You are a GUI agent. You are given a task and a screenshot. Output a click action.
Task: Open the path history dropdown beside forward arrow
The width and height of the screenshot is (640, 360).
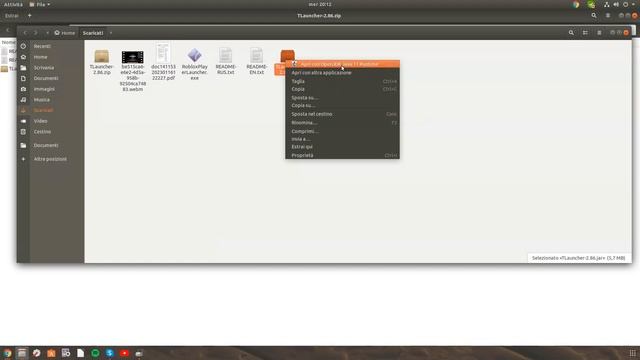pyautogui.click(x=47, y=33)
